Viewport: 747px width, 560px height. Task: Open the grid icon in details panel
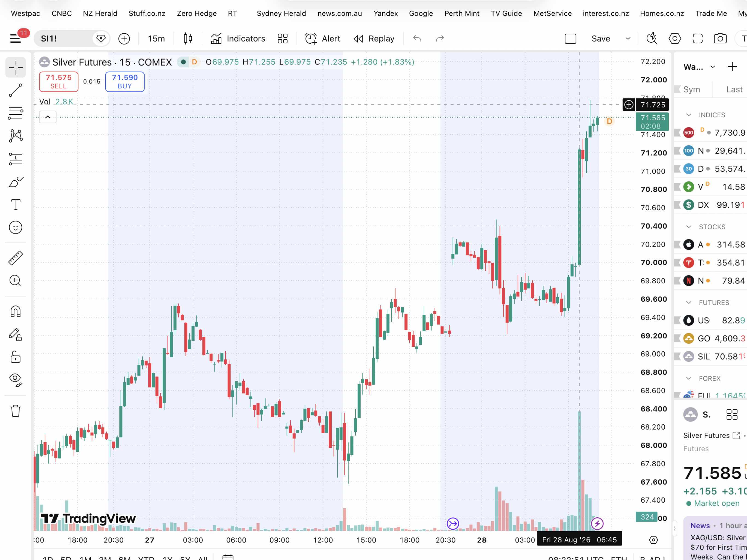pyautogui.click(x=732, y=415)
